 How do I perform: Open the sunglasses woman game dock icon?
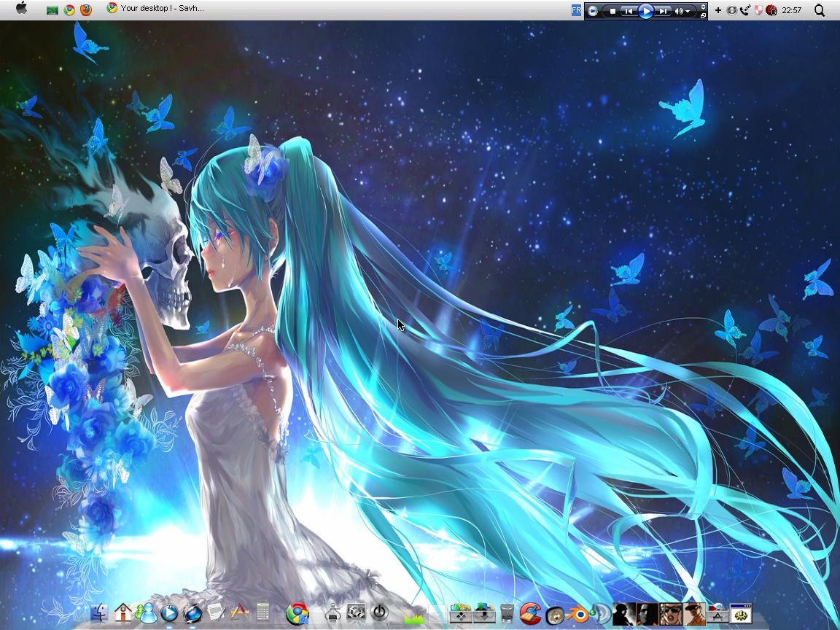point(672,614)
